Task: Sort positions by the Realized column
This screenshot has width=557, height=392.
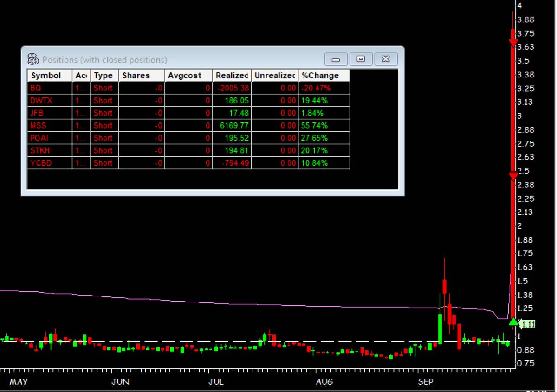Action: (x=231, y=75)
